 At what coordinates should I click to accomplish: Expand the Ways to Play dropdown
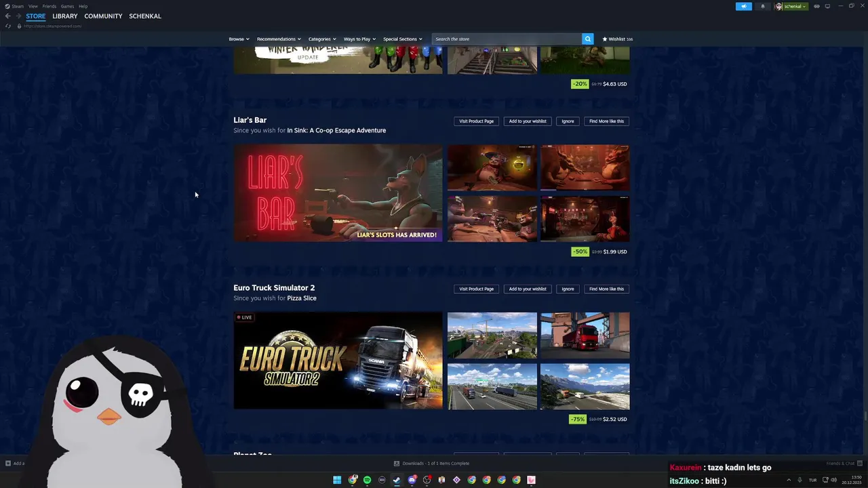[x=359, y=39]
